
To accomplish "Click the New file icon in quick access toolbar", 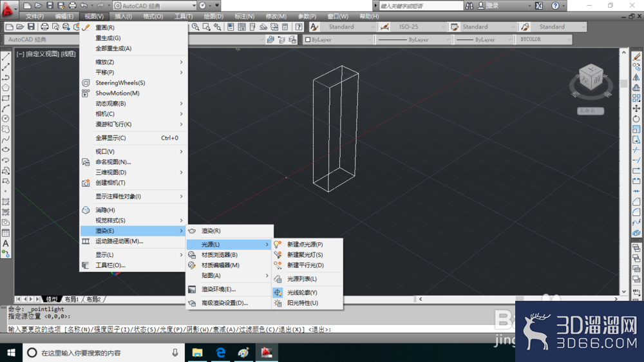I will coord(27,6).
